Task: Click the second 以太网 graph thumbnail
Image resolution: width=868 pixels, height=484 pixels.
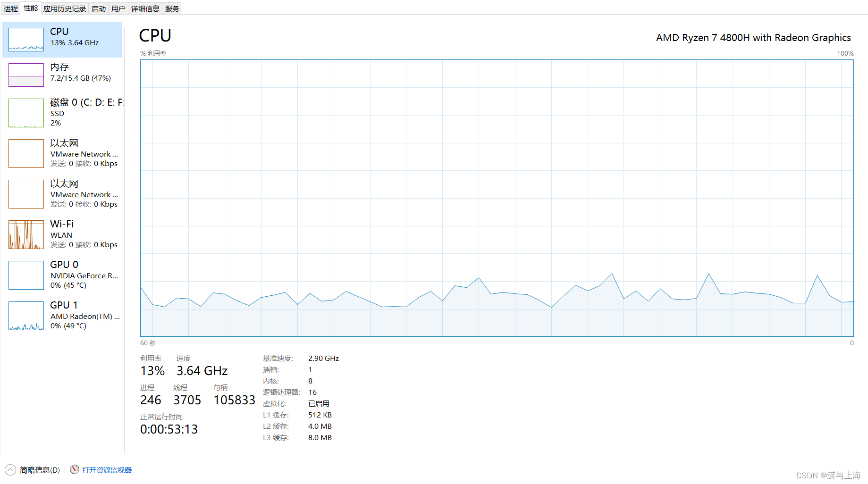Action: pos(26,194)
